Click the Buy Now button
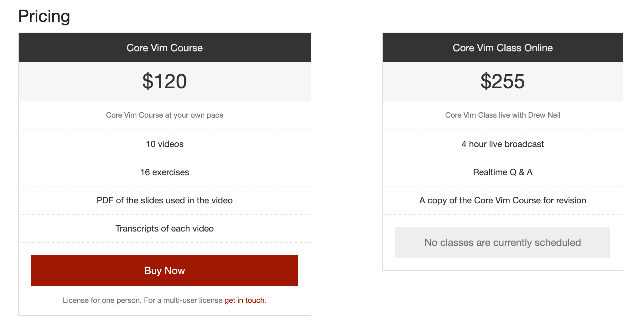This screenshot has width=644, height=331. click(x=164, y=270)
